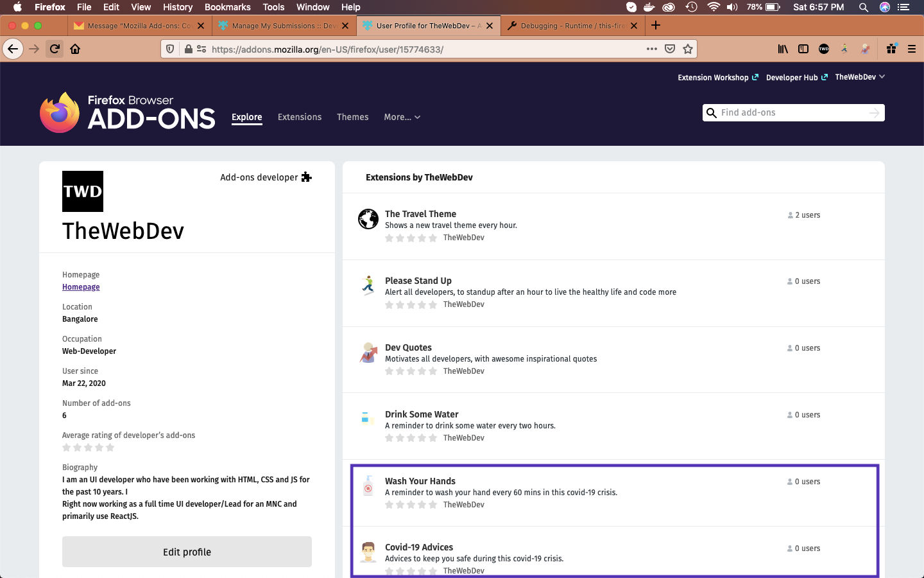The image size is (924, 578).
Task: Open macOS Spotlight search
Action: coord(864,7)
